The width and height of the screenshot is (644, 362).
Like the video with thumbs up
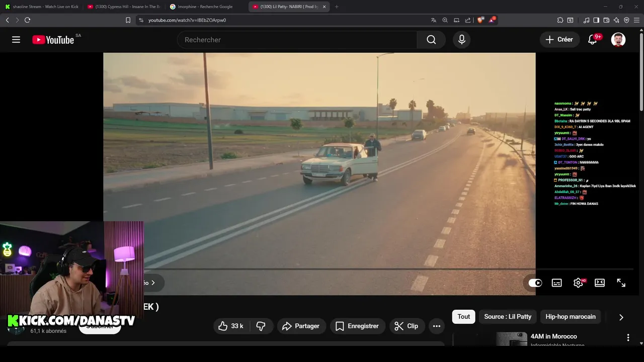tap(231, 326)
